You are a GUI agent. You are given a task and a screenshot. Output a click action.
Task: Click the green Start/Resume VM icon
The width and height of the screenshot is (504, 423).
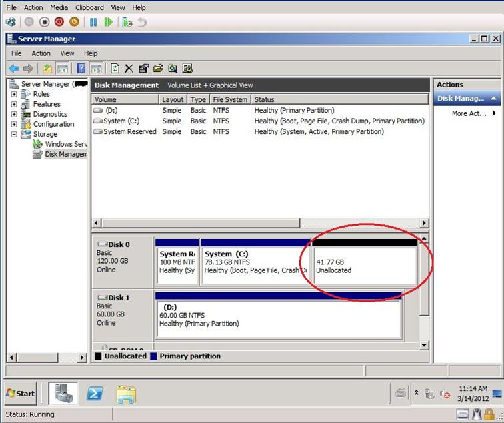[108, 22]
